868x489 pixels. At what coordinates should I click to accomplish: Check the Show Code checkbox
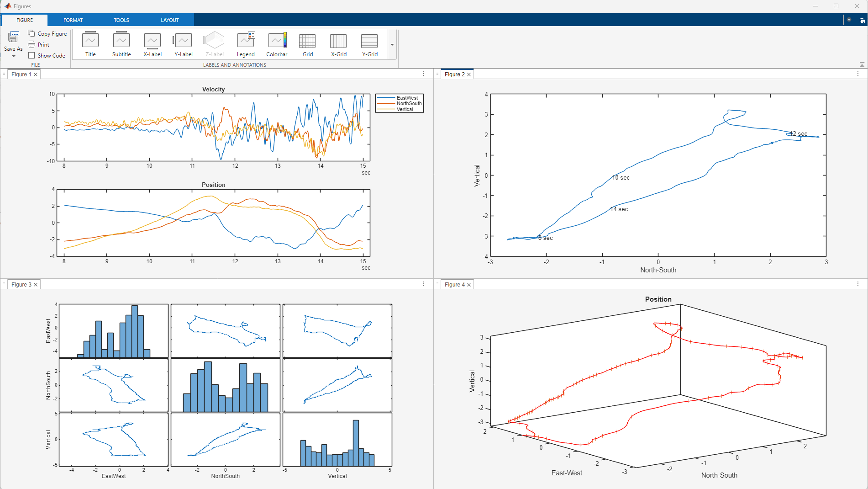(32, 55)
